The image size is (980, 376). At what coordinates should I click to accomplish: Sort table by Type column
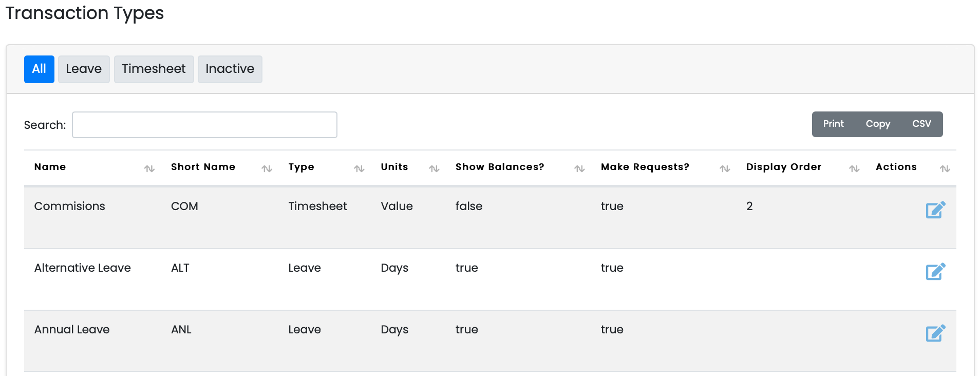click(x=301, y=167)
